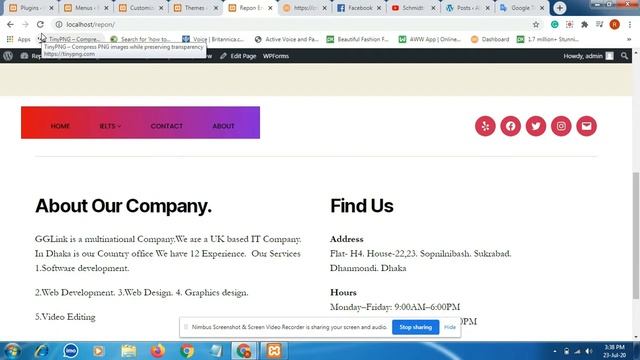Open Beautiful Fashion bookmark
This screenshot has height=360, width=640.
[357, 39]
